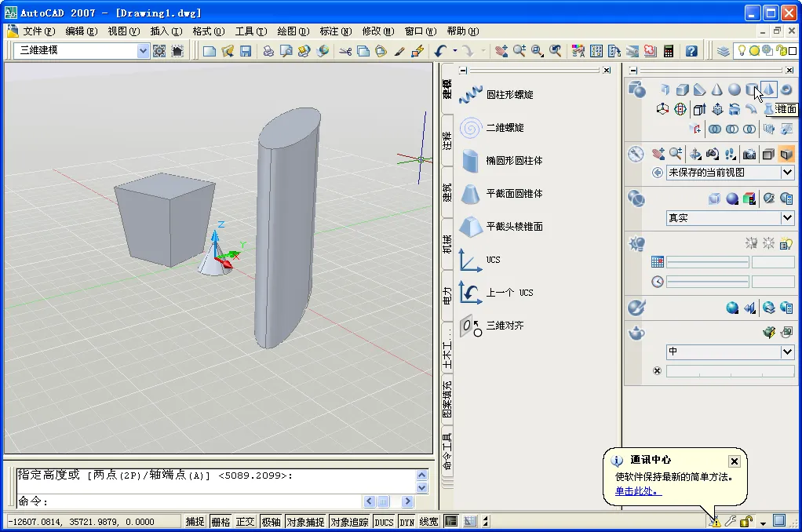Select the Torus tool on the dashboard

(x=786, y=89)
